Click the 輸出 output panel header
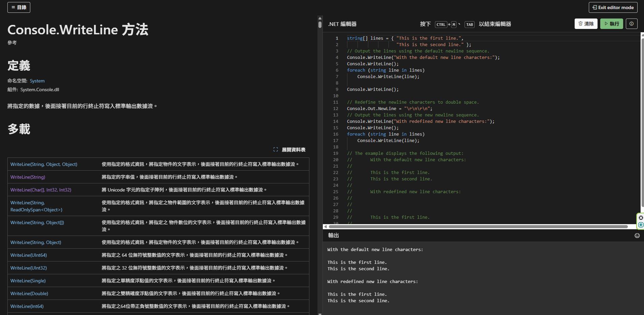This screenshot has width=644, height=315. click(x=333, y=236)
